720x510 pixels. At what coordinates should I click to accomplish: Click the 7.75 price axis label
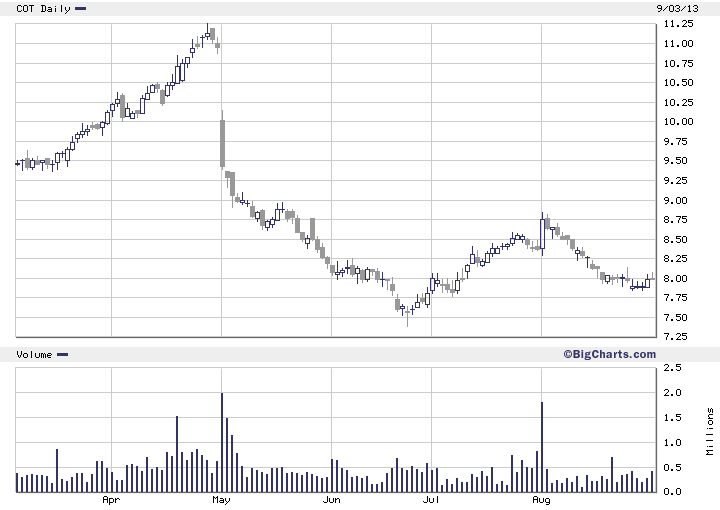675,297
